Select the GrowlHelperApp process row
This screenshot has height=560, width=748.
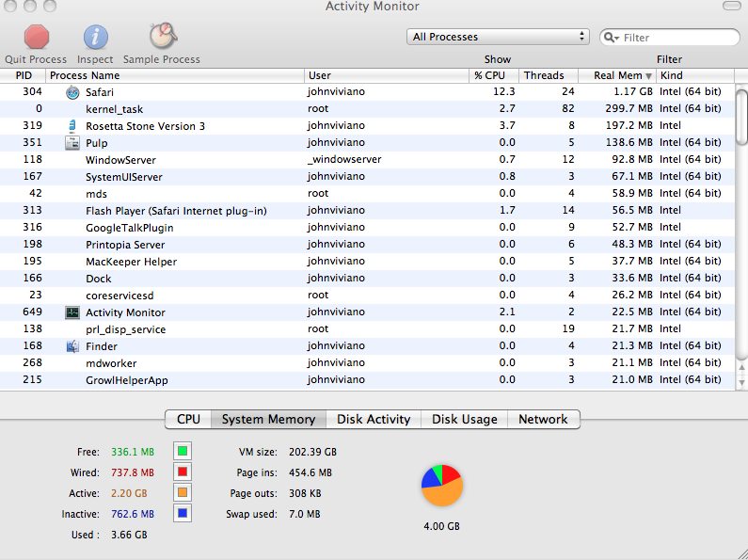click(367, 380)
